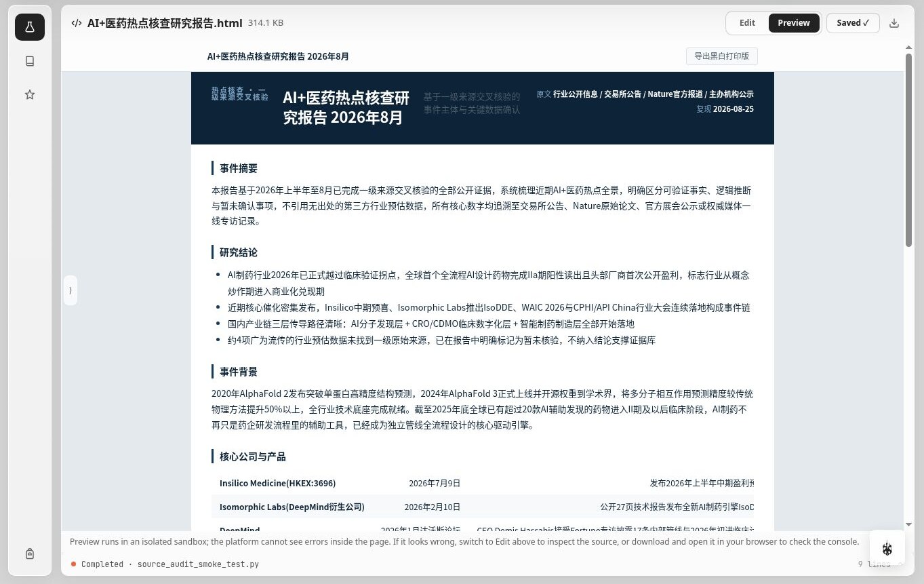Click the scrollbar up arrow

(x=909, y=47)
